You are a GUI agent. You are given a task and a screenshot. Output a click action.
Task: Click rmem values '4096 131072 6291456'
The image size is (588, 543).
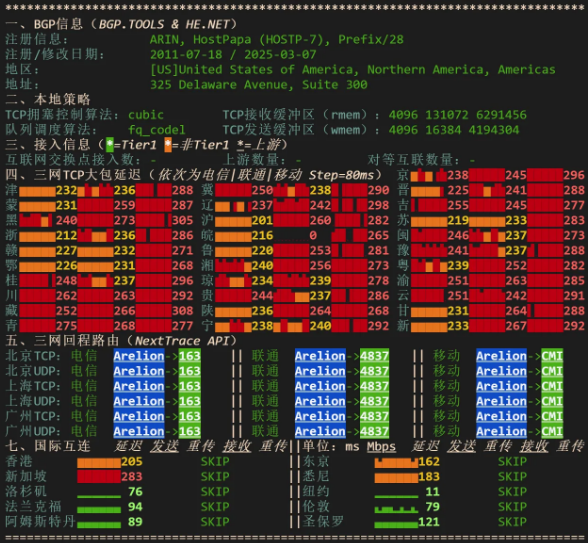pos(458,115)
